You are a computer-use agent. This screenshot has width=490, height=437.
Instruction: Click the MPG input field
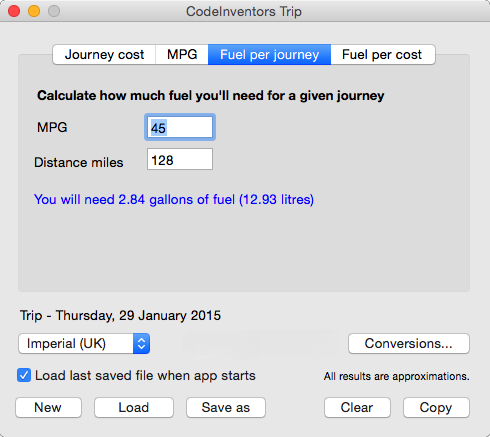[x=180, y=127]
